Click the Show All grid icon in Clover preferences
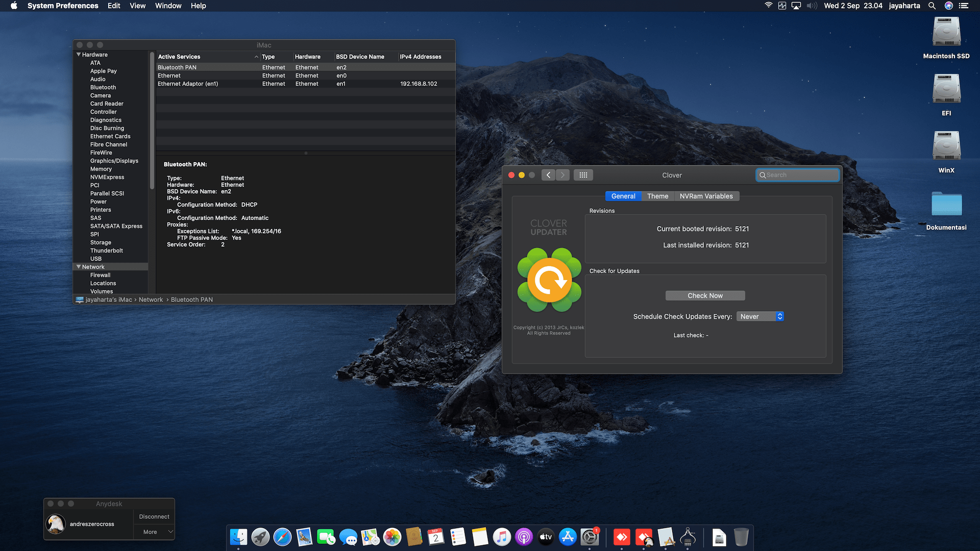This screenshot has width=980, height=551. [x=583, y=174]
